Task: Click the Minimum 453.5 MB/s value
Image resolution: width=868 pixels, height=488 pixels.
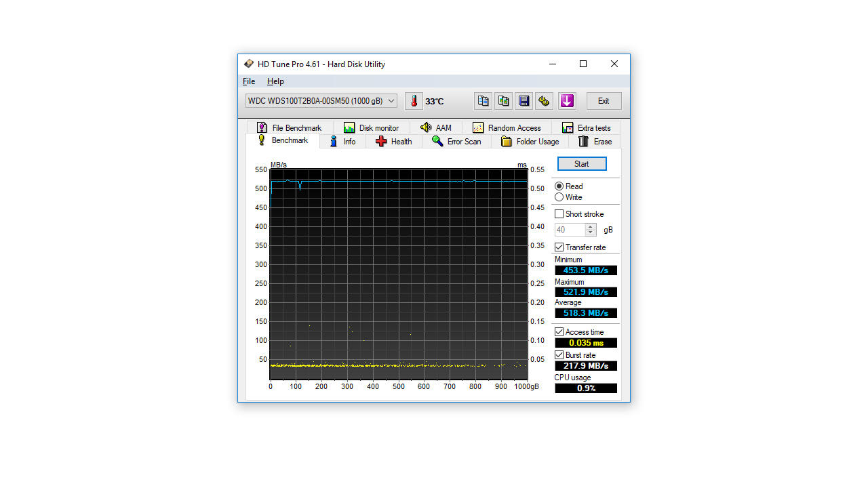Action: (x=586, y=270)
